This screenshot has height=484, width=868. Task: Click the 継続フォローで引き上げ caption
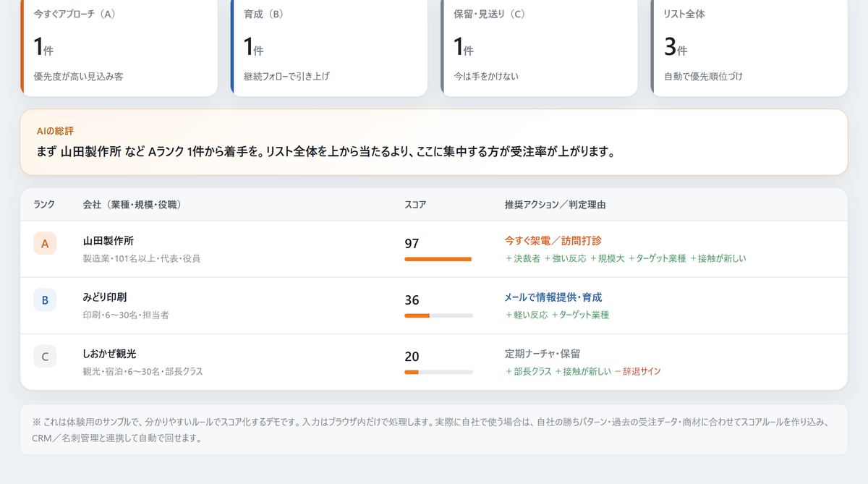click(x=286, y=76)
